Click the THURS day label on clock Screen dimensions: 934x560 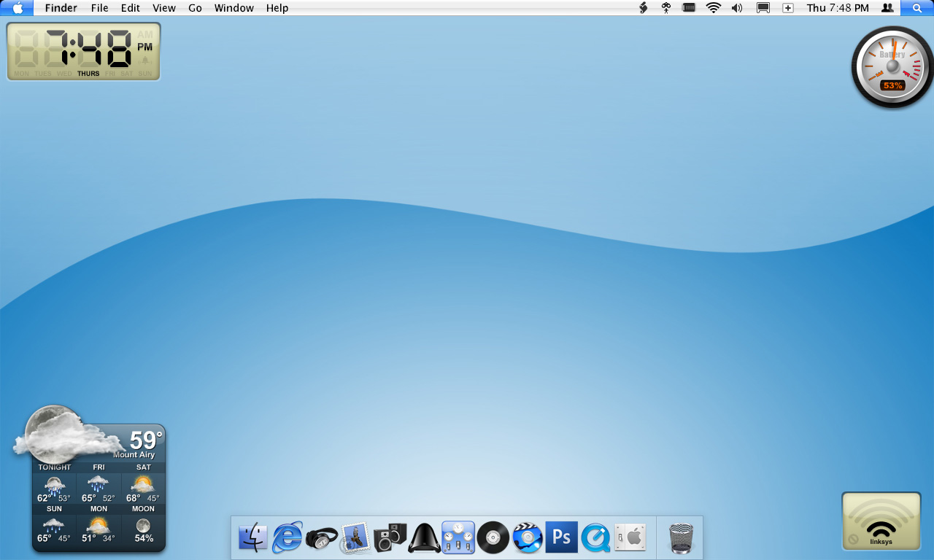click(88, 74)
